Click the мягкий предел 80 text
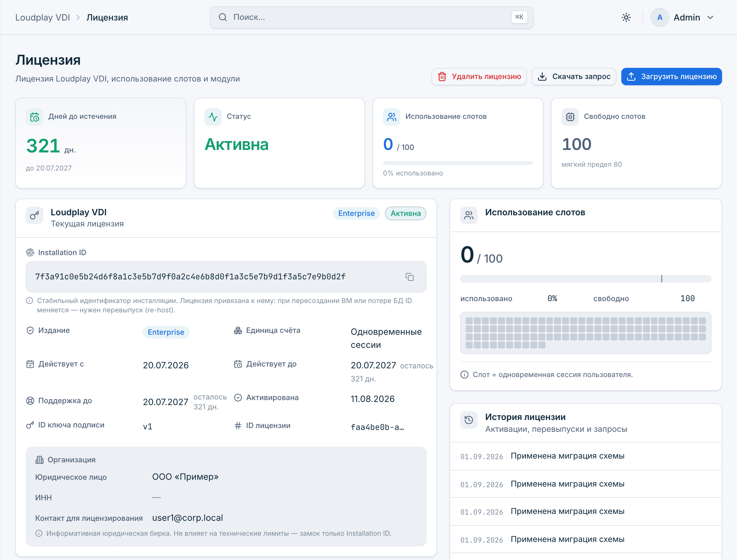Screen dimensions: 737x560 (x=592, y=164)
